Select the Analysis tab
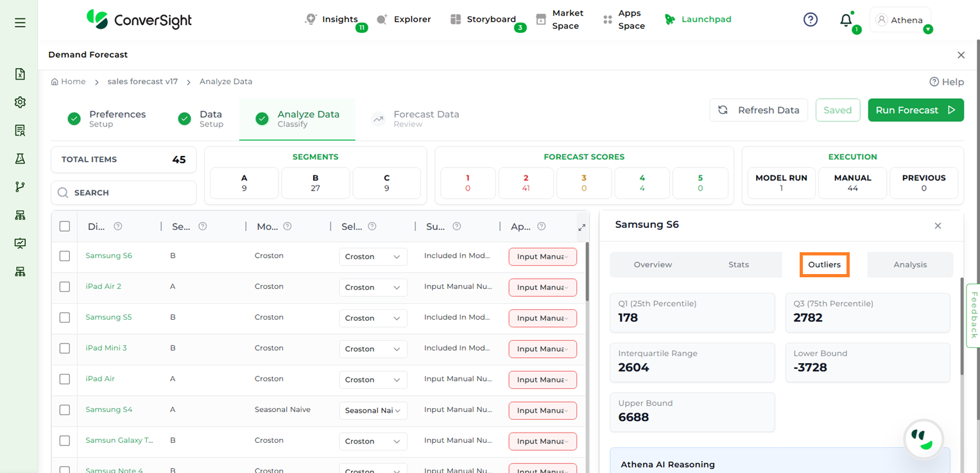This screenshot has height=473, width=980. pos(909,264)
